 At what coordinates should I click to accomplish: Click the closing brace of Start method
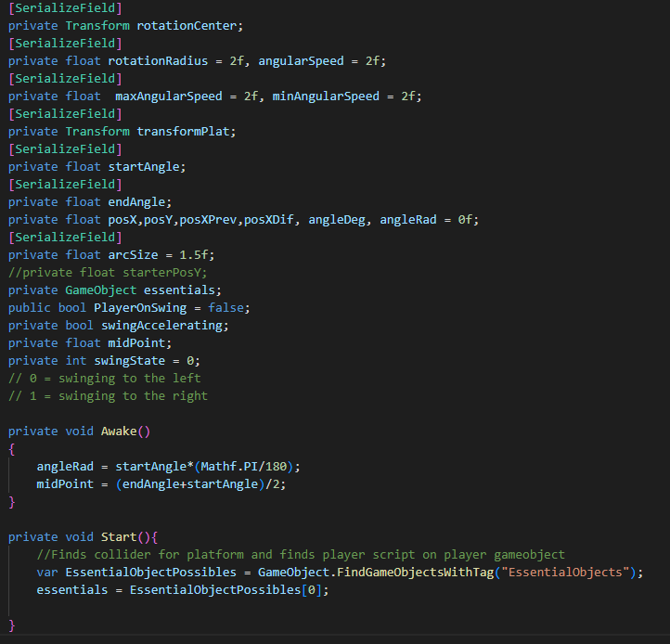click(11, 625)
